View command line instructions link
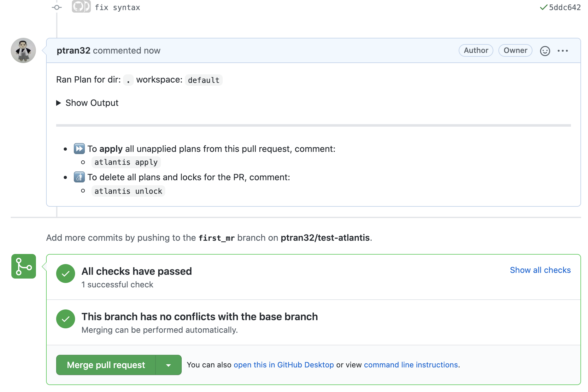Image resolution: width=588 pixels, height=392 pixels. (411, 365)
